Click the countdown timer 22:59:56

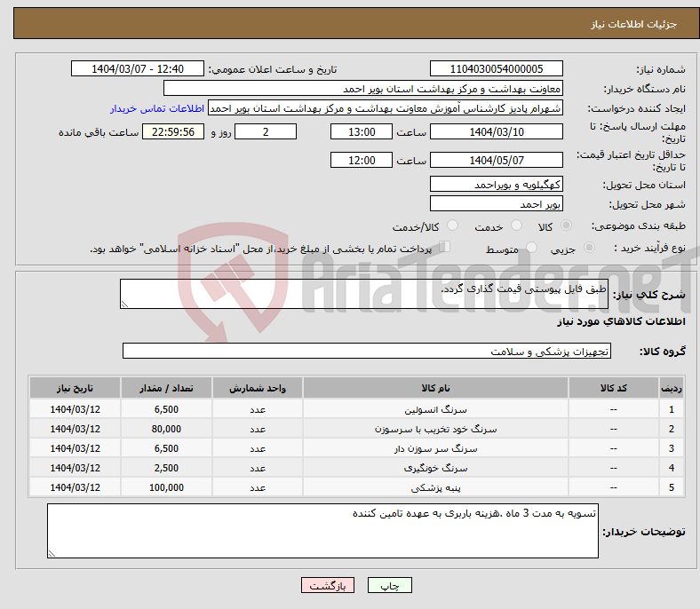coord(173,131)
